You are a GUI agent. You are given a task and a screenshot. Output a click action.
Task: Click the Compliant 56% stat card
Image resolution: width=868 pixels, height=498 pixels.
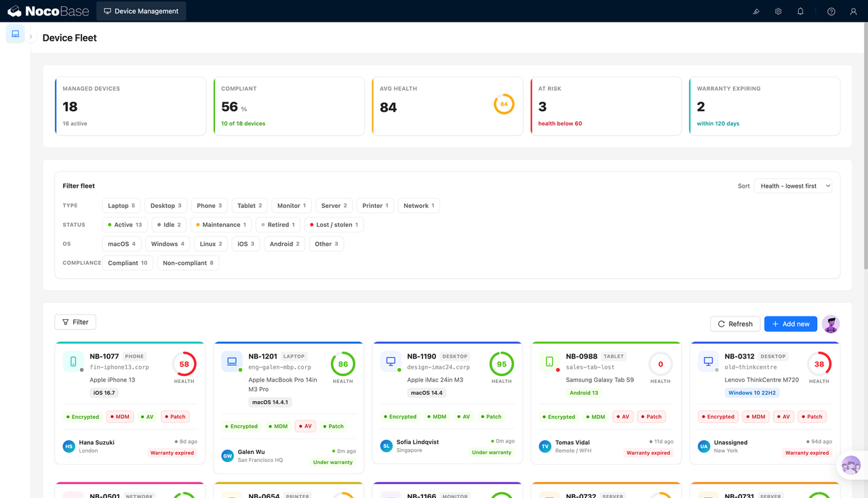289,106
